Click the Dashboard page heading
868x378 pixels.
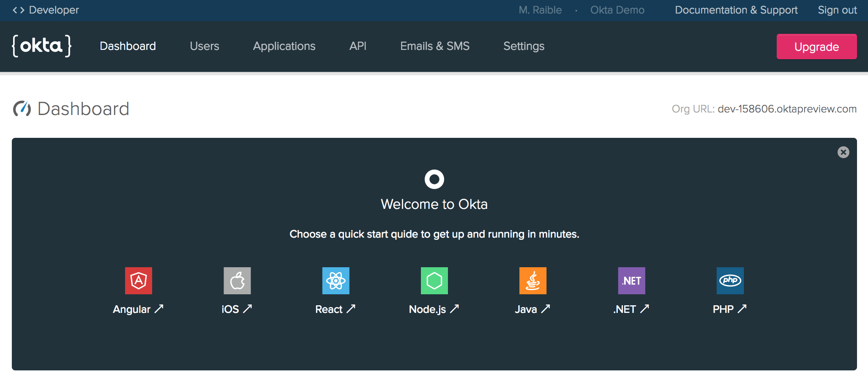(83, 109)
